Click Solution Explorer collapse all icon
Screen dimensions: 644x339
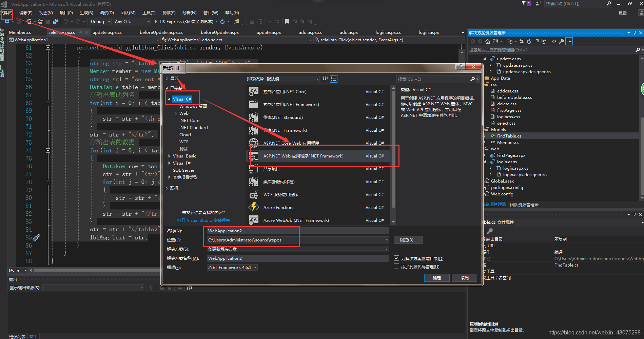(x=536, y=41)
